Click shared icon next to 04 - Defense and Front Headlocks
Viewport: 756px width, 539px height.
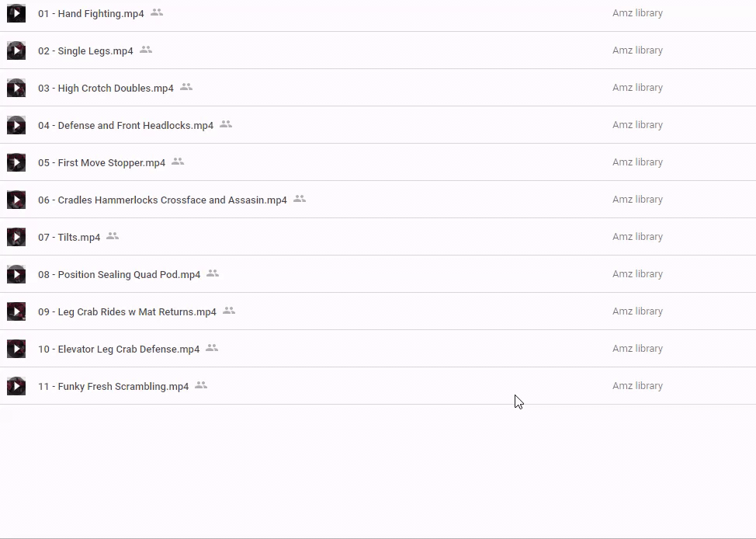[226, 124]
